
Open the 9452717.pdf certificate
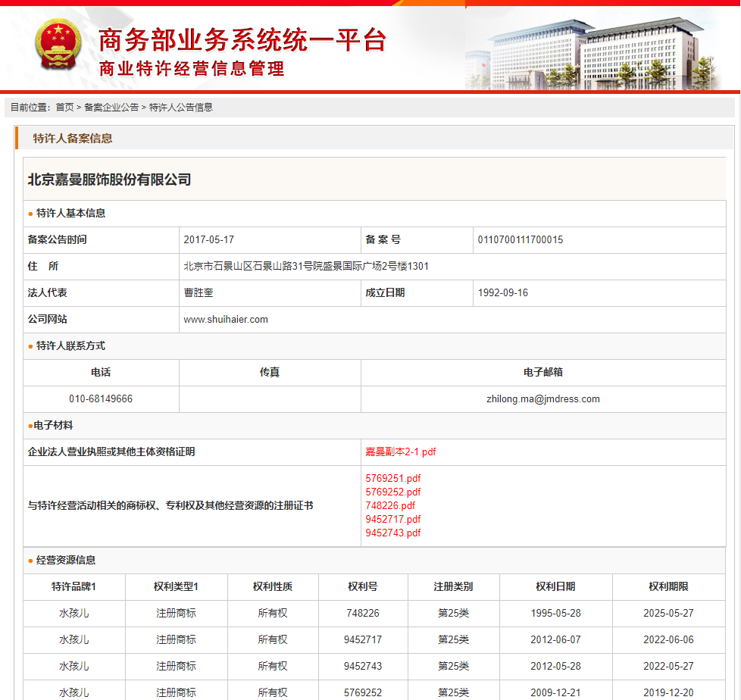pos(392,519)
